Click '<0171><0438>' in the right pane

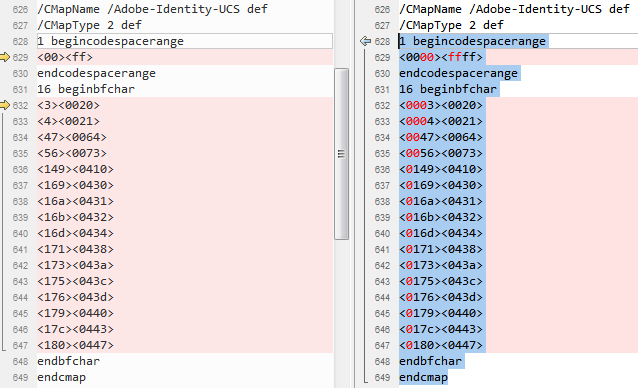441,249
